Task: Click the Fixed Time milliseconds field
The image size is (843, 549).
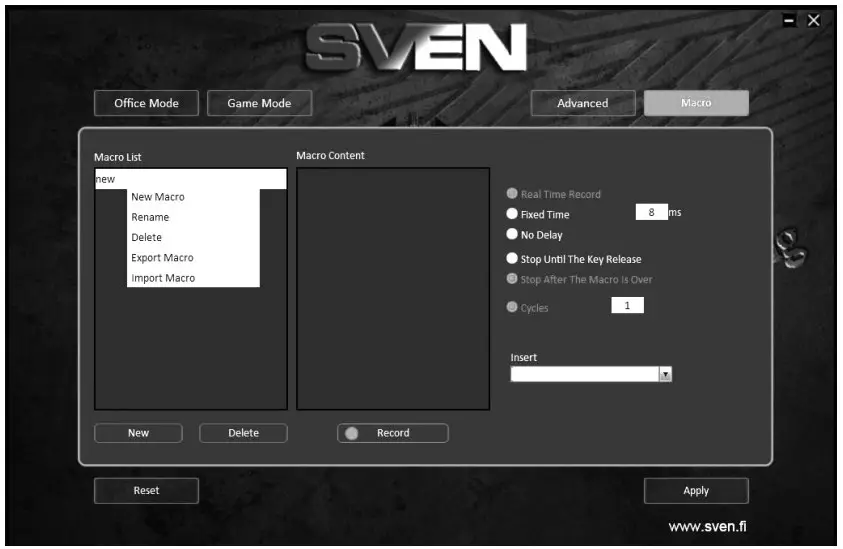Action: 652,212
